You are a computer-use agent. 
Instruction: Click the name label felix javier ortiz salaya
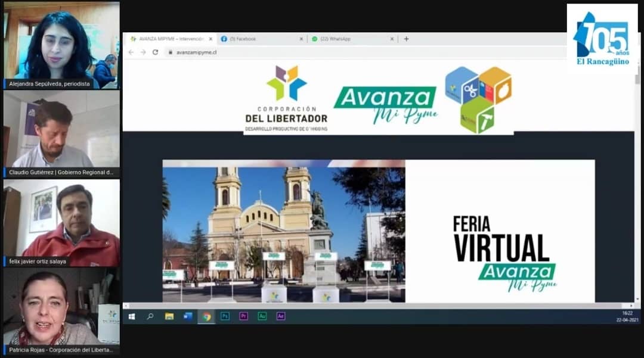38,262
